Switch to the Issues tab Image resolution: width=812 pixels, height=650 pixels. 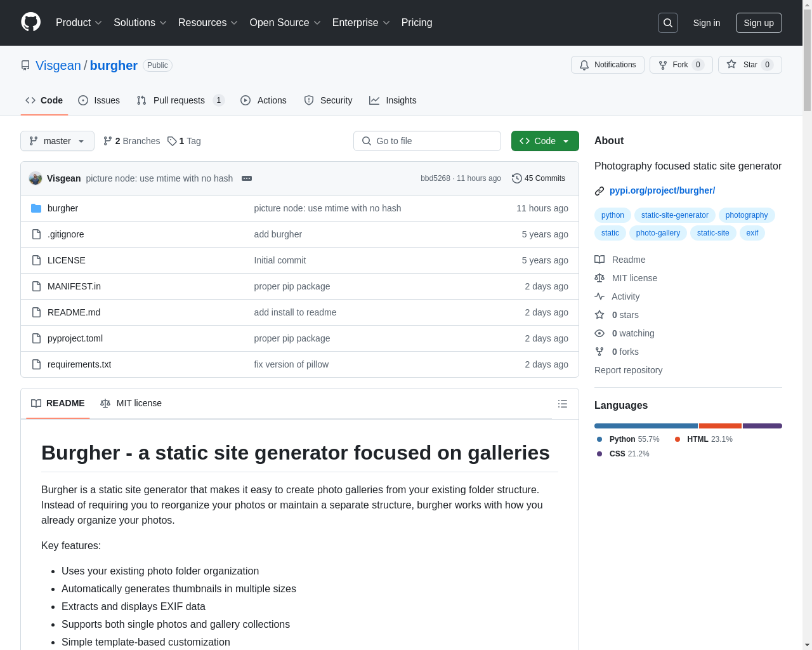99,100
